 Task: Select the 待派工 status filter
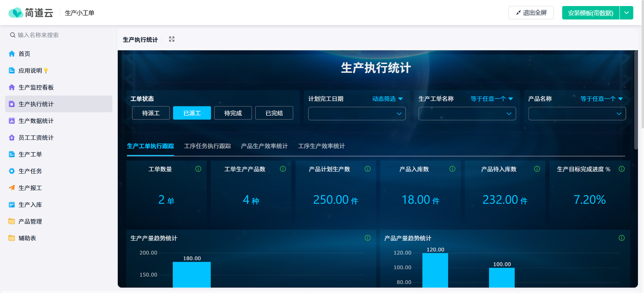pyautogui.click(x=151, y=113)
